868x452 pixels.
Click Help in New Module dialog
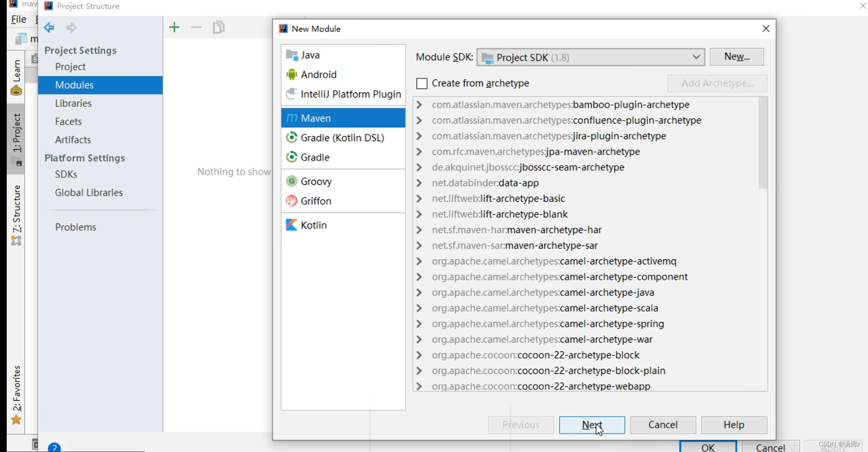click(x=734, y=425)
